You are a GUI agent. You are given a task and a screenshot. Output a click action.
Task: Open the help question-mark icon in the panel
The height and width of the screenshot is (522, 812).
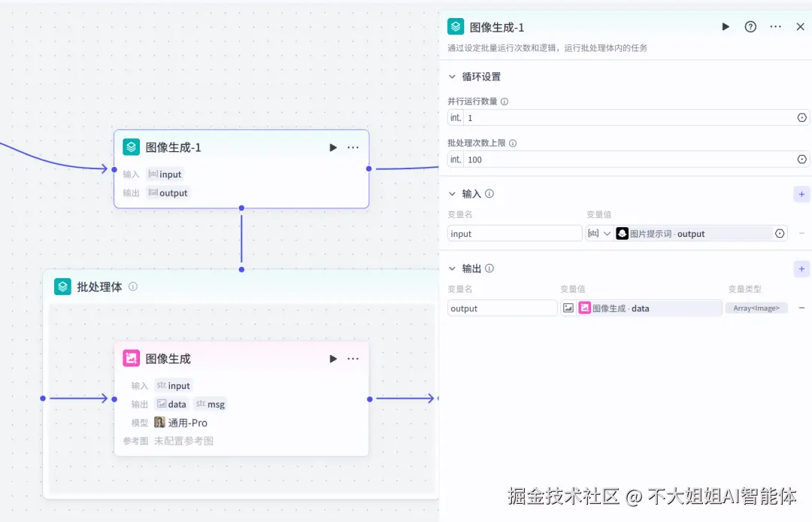(750, 26)
